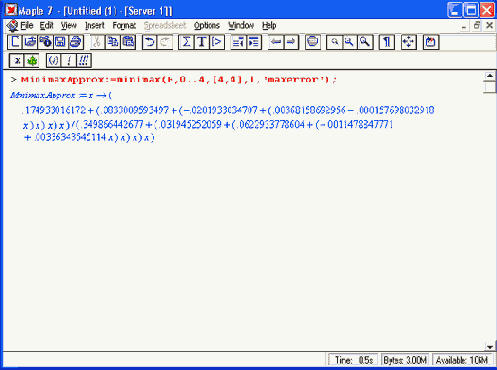This screenshot has width=497, height=370.
Task: Open a file with the folder icon
Action: click(x=30, y=42)
